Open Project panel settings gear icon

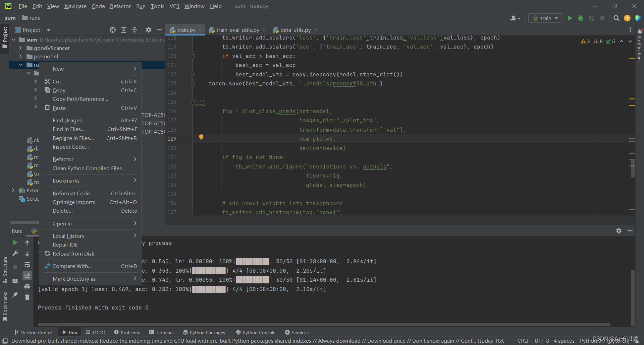pyautogui.click(x=149, y=30)
